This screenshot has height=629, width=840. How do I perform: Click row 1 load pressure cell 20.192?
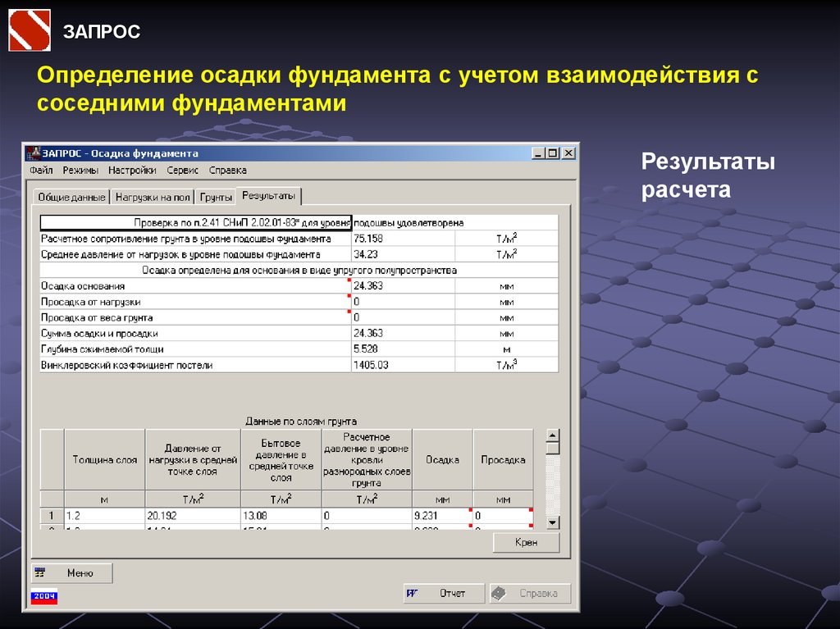[193, 515]
